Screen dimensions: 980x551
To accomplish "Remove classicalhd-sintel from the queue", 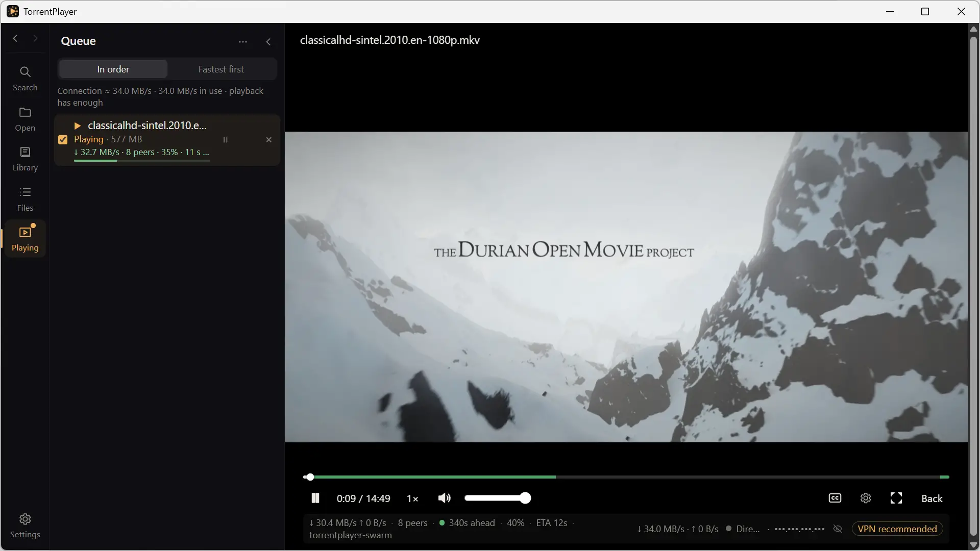I will 269,139.
